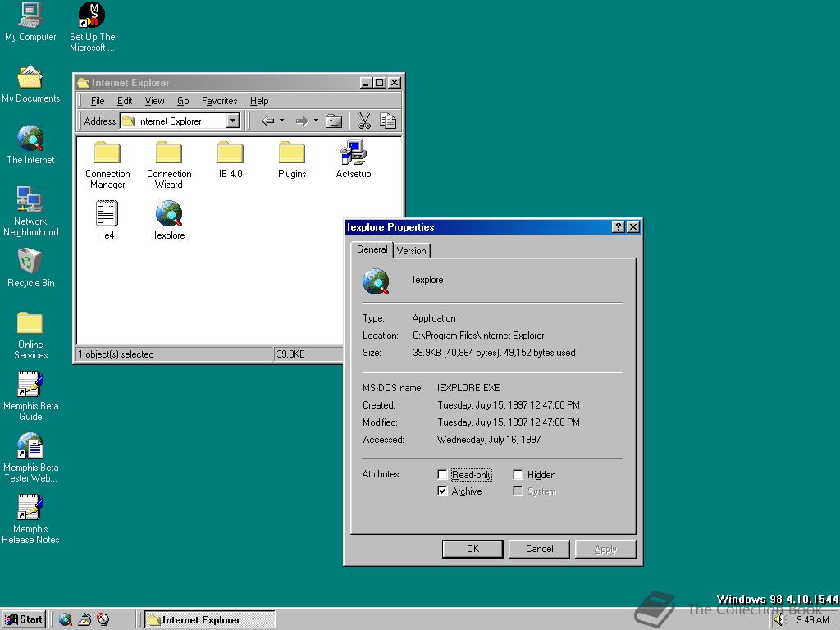The width and height of the screenshot is (840, 630).
Task: Click the Cut scissors toolbar icon
Action: 364,121
